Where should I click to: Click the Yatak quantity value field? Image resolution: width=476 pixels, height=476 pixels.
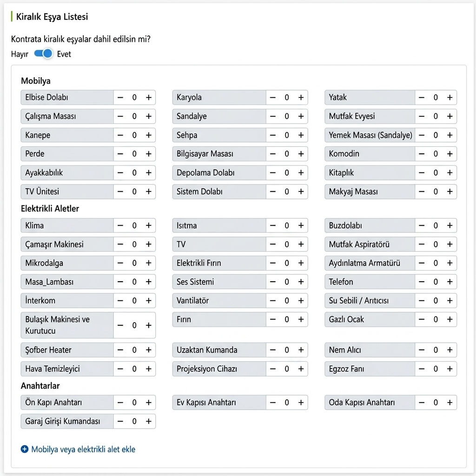tap(436, 98)
